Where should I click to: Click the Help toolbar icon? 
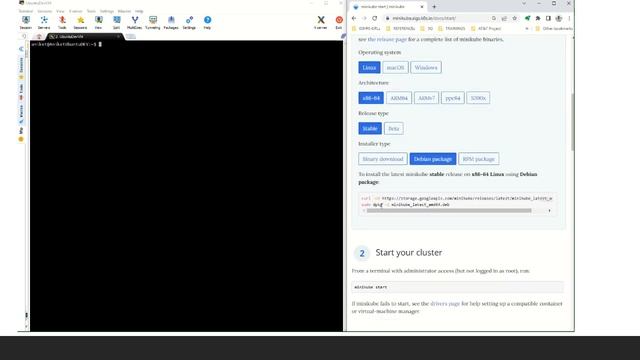207,22
